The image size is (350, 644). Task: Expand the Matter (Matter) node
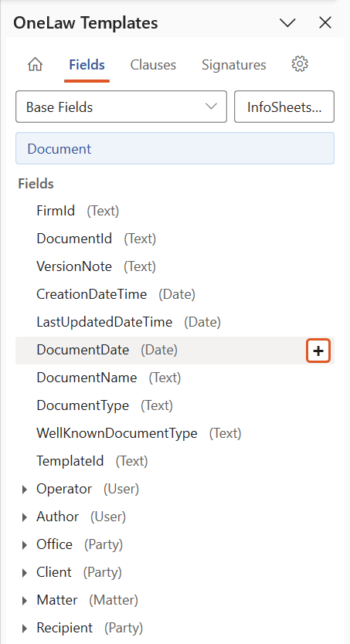tap(25, 601)
